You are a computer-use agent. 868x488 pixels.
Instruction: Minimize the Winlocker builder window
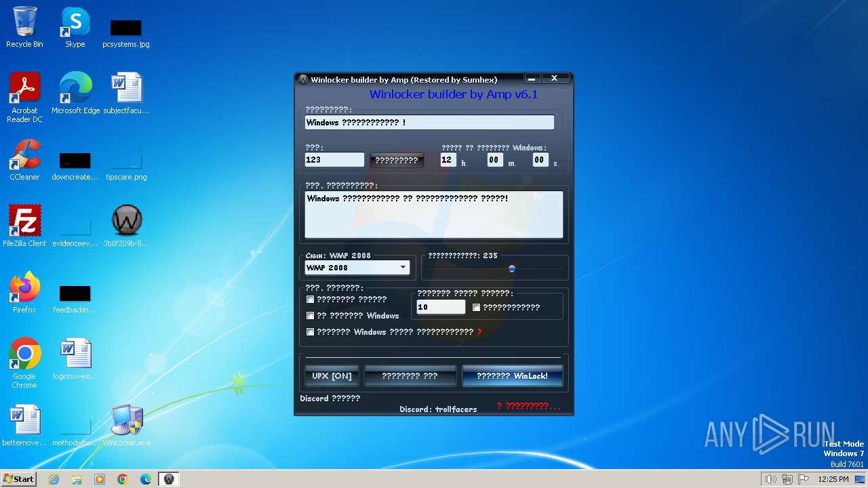point(532,79)
